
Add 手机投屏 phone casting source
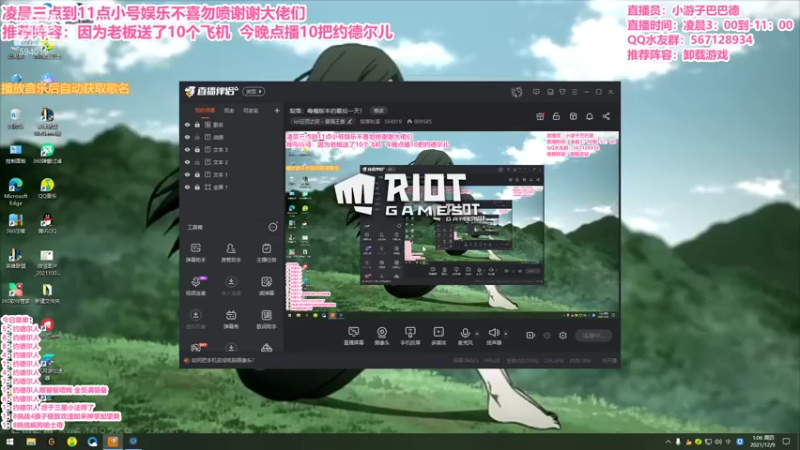[x=410, y=336]
